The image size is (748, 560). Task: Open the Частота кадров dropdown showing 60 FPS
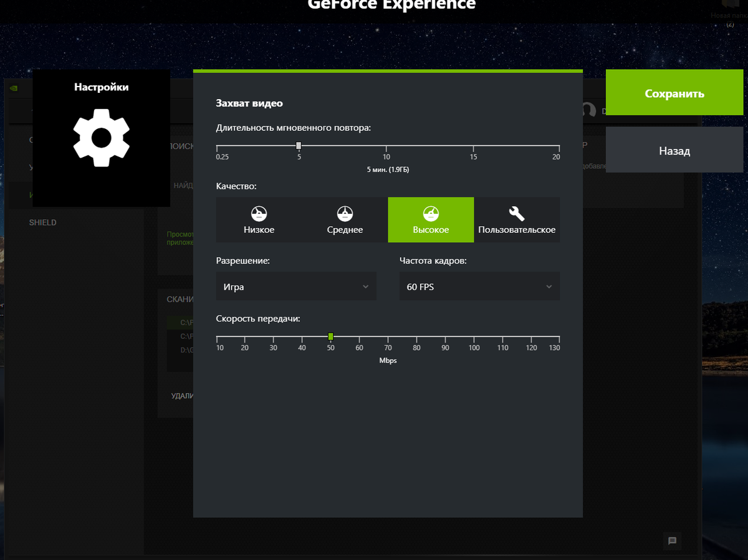point(479,287)
